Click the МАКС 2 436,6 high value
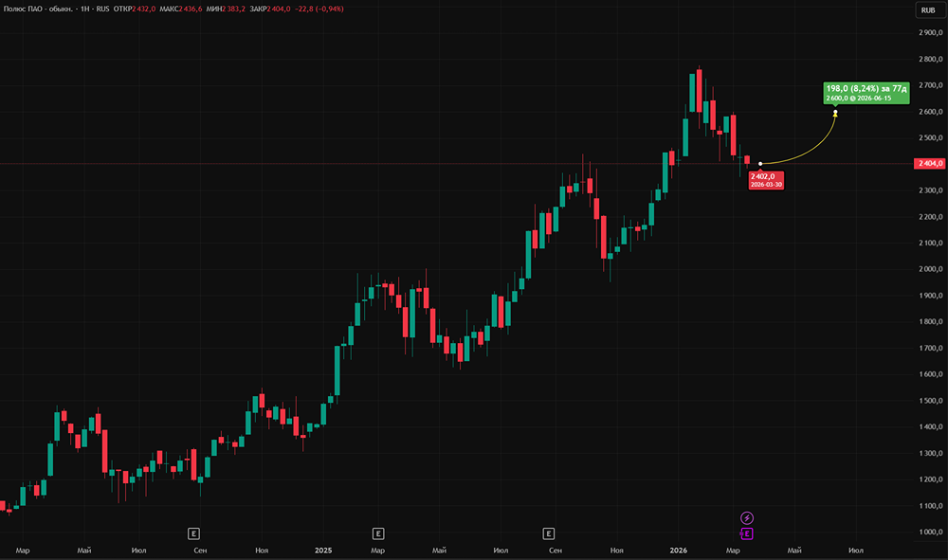 (x=181, y=9)
